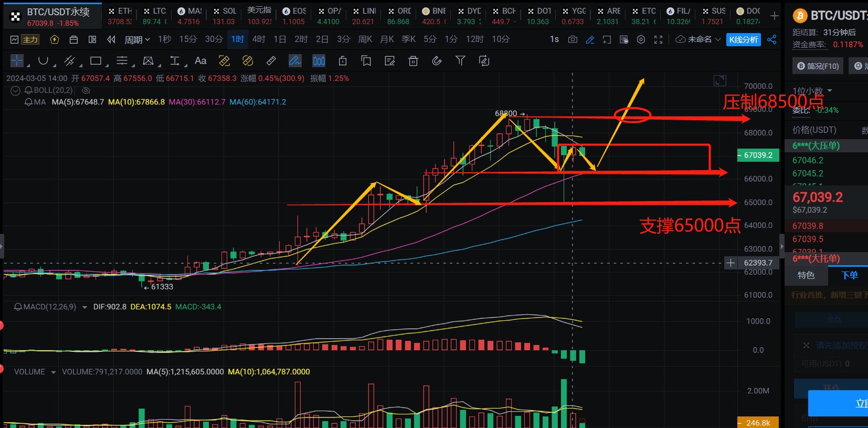Open the 周期 period dropdown
Viewport: 868px width, 428px height.
pos(137,39)
